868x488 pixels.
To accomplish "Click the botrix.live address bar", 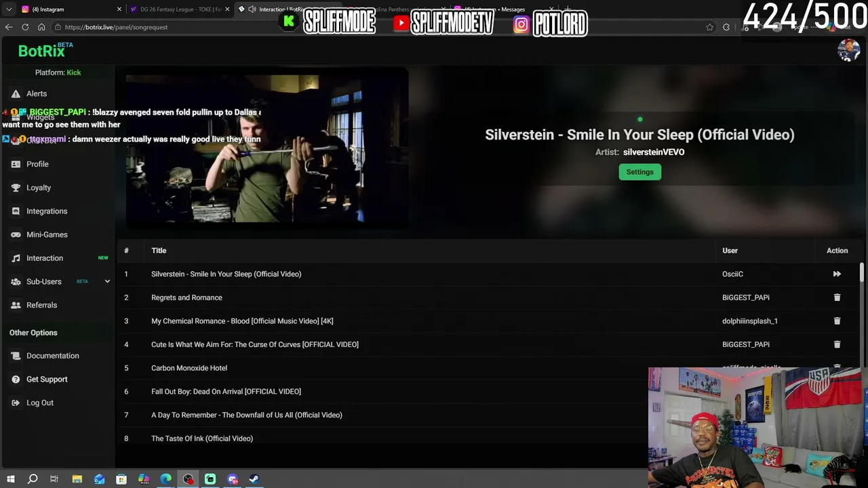I will 380,27.
